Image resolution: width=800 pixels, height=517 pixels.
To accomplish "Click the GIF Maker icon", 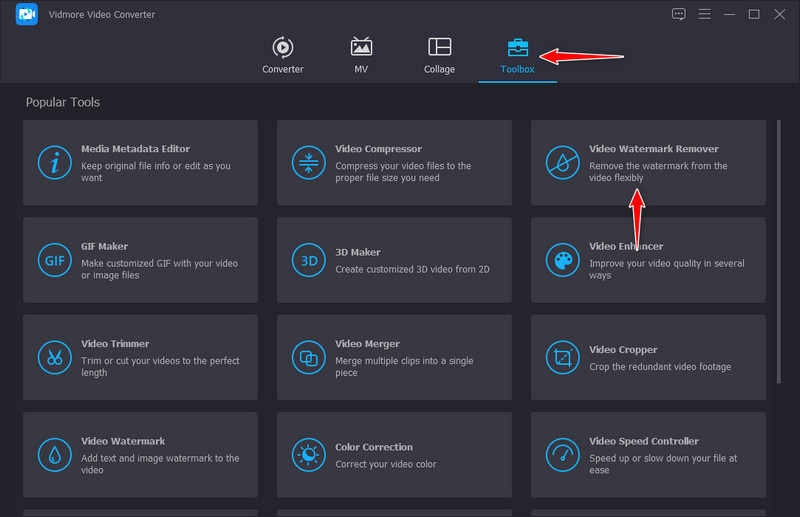I will point(54,260).
